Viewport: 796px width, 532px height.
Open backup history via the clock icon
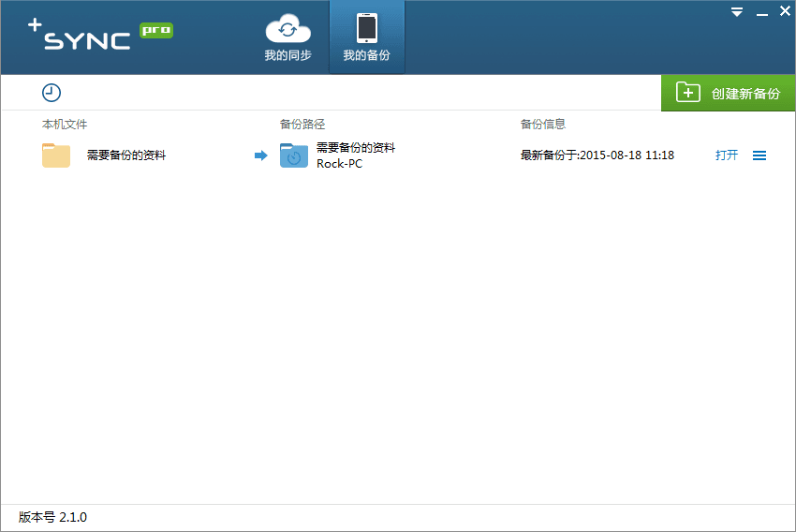[x=52, y=92]
